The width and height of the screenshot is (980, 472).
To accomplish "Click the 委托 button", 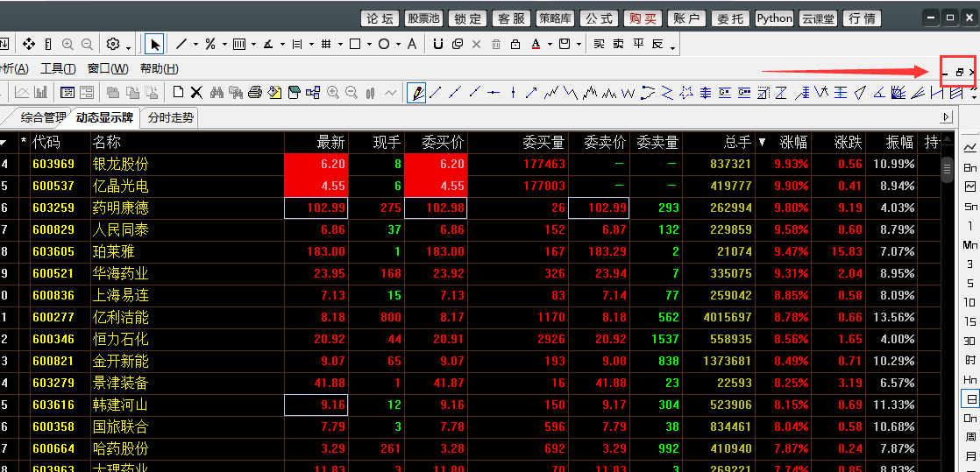I will (730, 18).
